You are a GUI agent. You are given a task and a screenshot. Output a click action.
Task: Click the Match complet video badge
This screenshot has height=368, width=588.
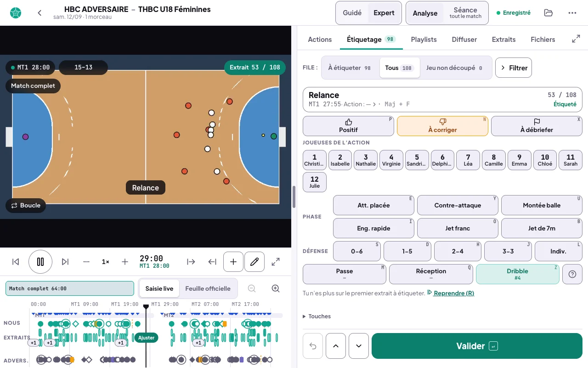tap(33, 86)
